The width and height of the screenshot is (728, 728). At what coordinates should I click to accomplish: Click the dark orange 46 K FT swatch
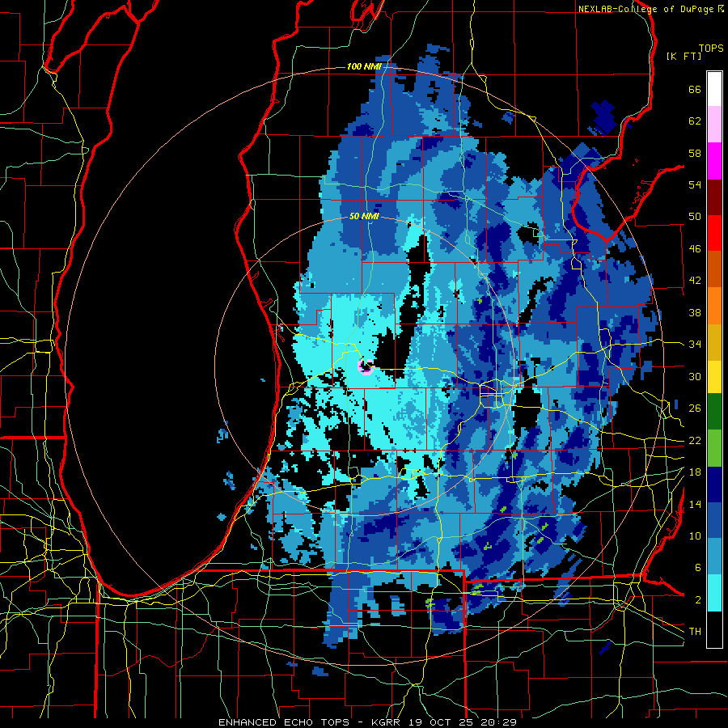tap(714, 269)
